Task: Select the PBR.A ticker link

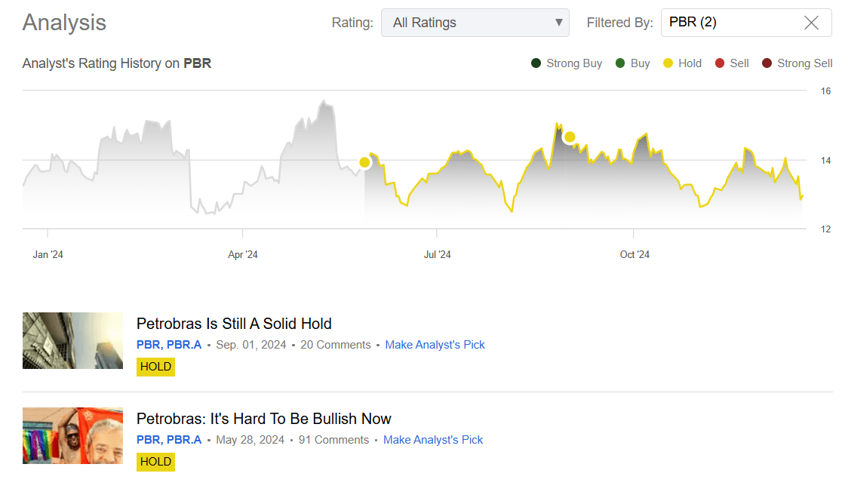Action: (x=185, y=344)
